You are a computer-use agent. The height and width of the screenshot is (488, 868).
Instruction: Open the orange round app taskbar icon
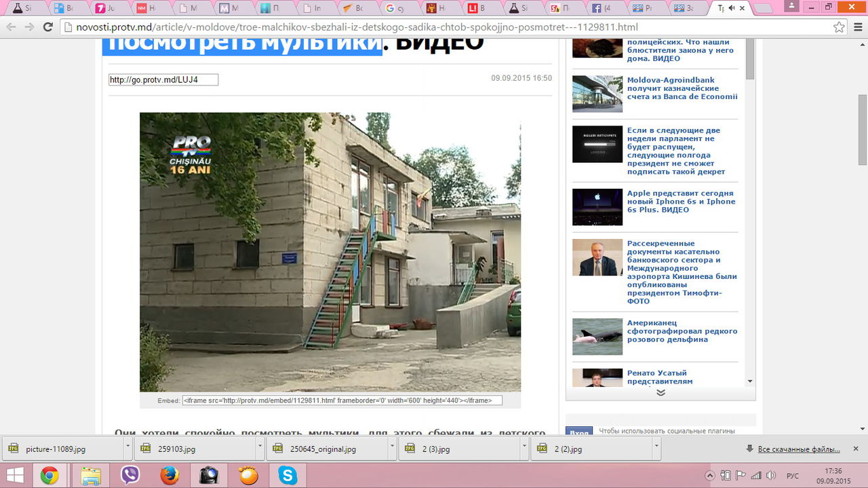coord(248,475)
